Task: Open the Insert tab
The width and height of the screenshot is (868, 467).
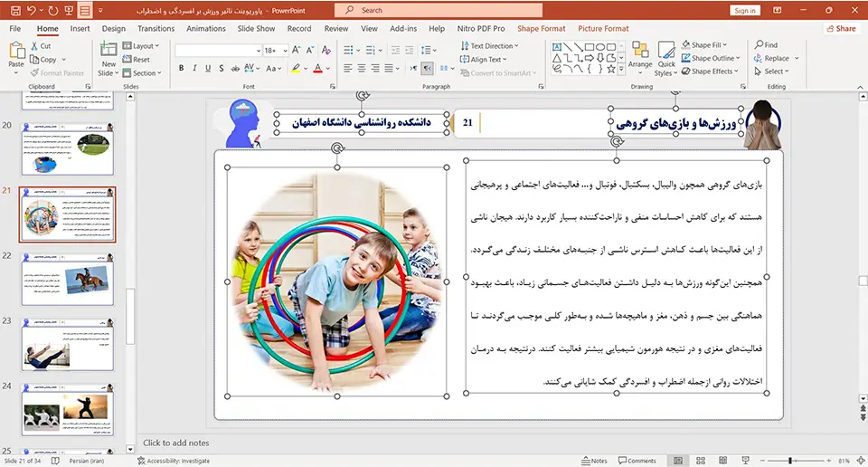Action: [80, 28]
